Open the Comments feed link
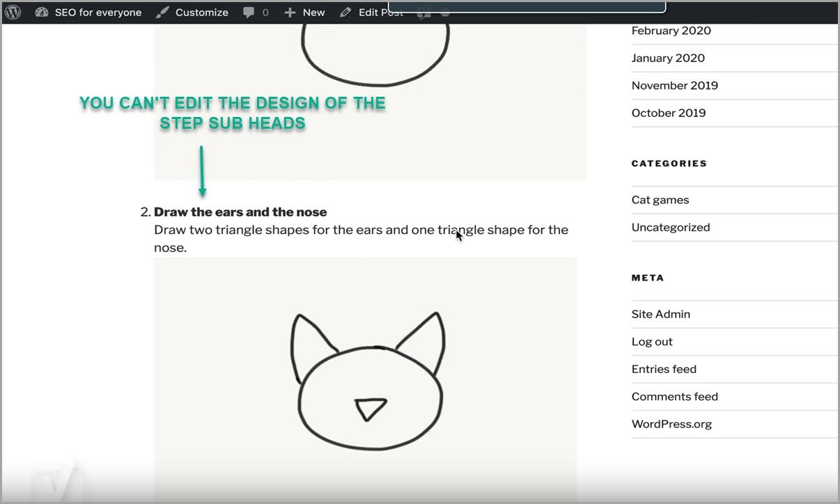This screenshot has width=840, height=504. (x=674, y=395)
